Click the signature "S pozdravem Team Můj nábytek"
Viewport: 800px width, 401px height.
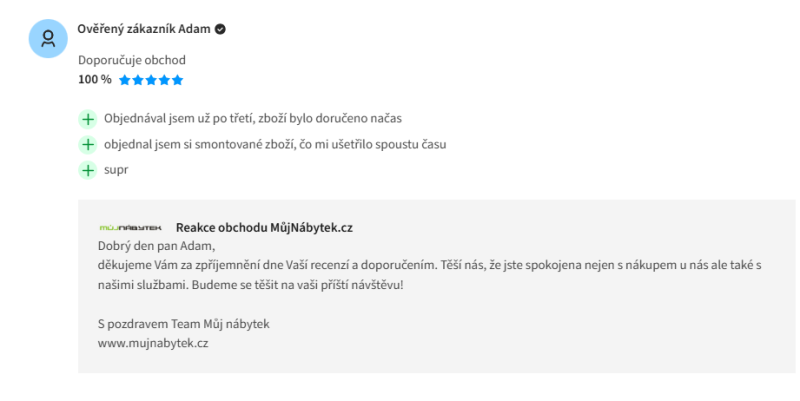(183, 324)
